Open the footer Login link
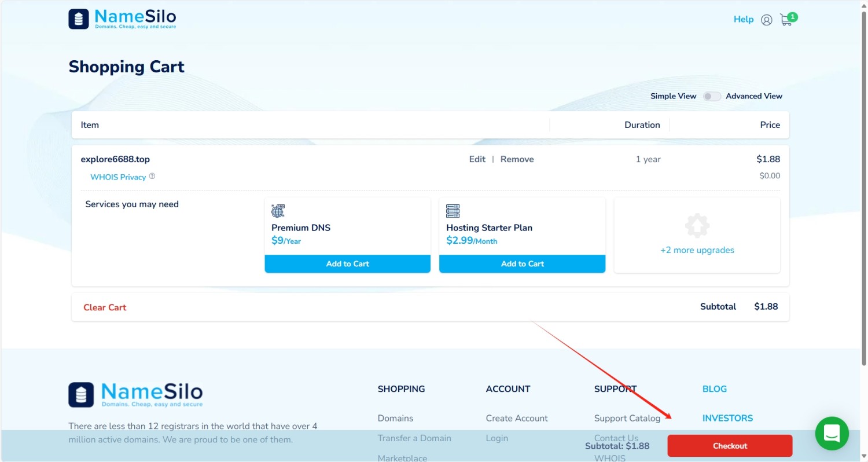 click(497, 438)
